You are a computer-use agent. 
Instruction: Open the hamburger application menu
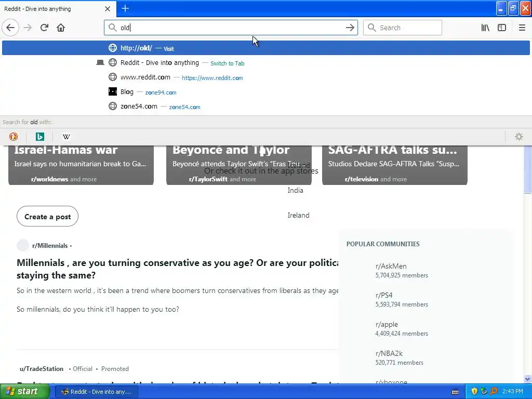click(522, 28)
